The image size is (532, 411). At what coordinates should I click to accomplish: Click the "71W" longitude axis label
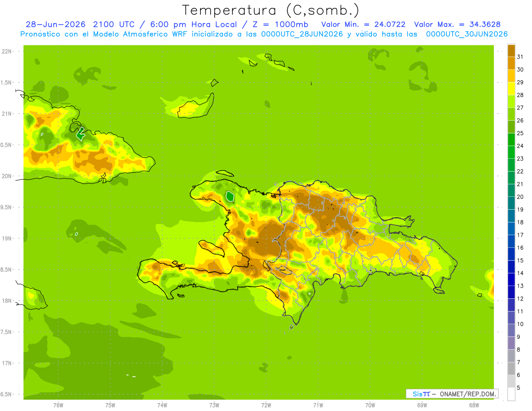coord(318,405)
